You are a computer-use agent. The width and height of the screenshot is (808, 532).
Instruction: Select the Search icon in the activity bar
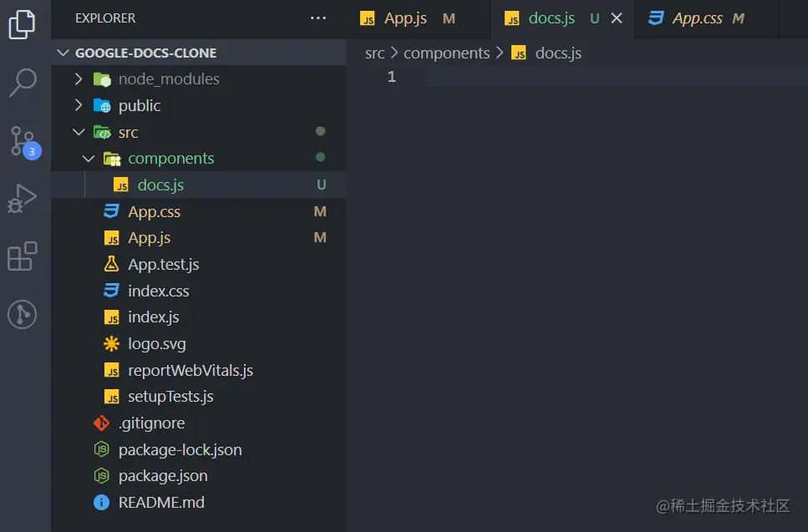coord(25,84)
